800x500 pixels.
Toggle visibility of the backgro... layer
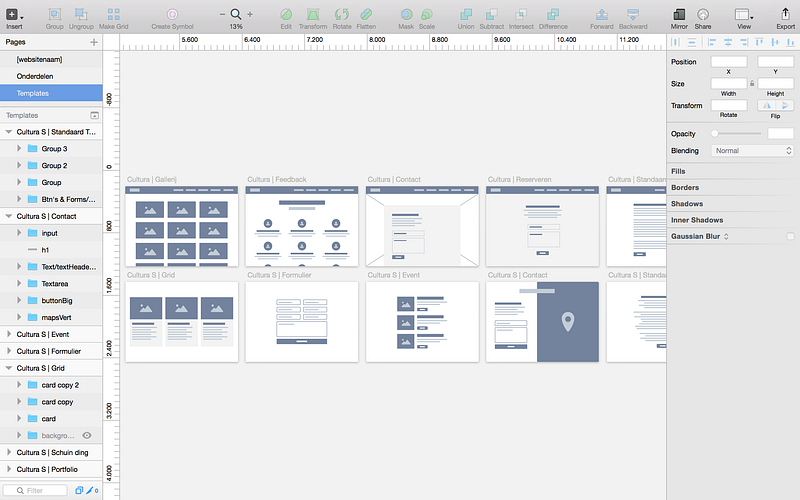[x=87, y=435]
